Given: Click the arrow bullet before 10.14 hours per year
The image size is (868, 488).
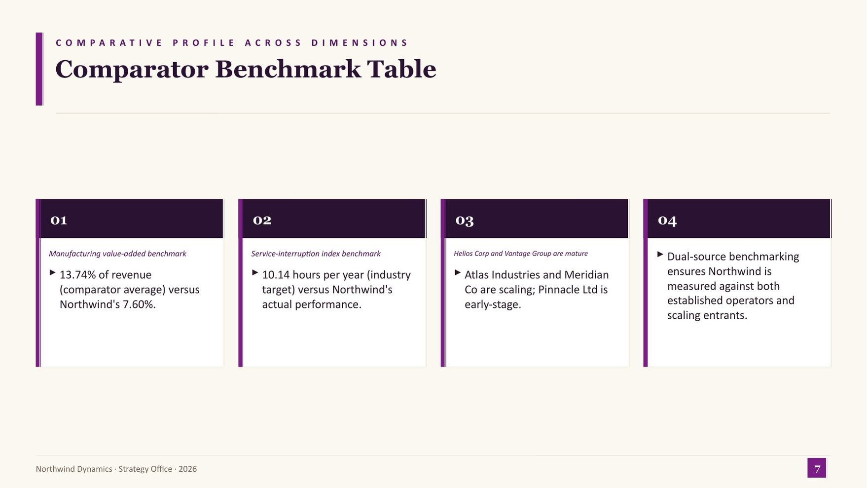Looking at the screenshot, I should point(255,273).
